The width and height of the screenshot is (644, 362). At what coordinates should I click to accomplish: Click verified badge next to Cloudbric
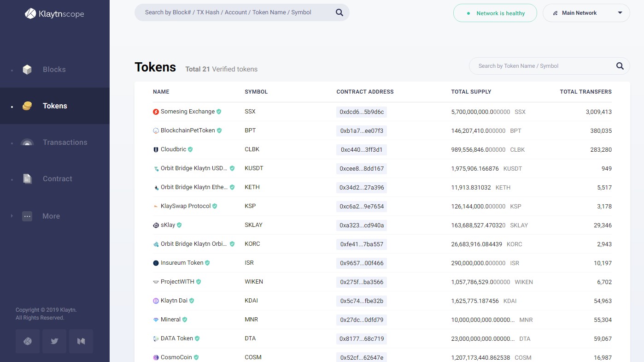pos(190,149)
